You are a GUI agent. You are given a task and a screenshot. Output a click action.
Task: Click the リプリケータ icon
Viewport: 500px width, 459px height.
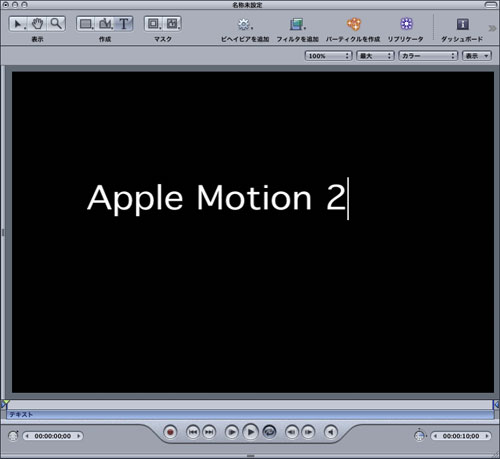pyautogui.click(x=406, y=24)
